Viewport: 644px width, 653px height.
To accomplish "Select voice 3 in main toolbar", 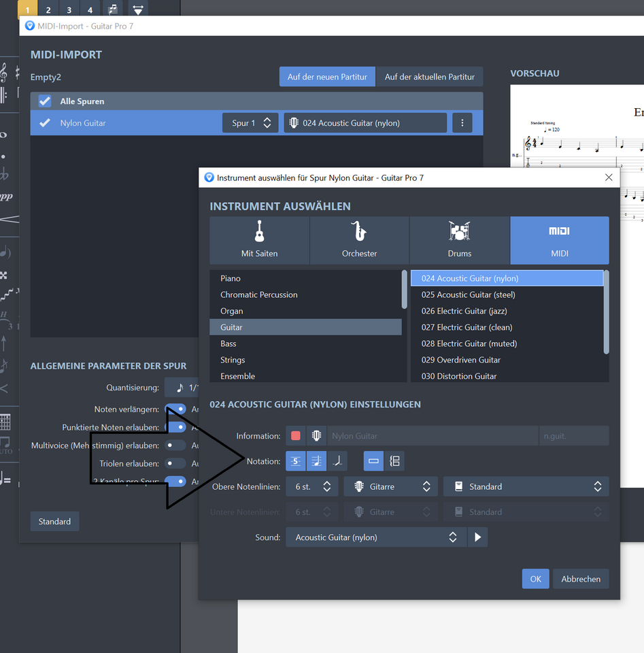I will (69, 9).
